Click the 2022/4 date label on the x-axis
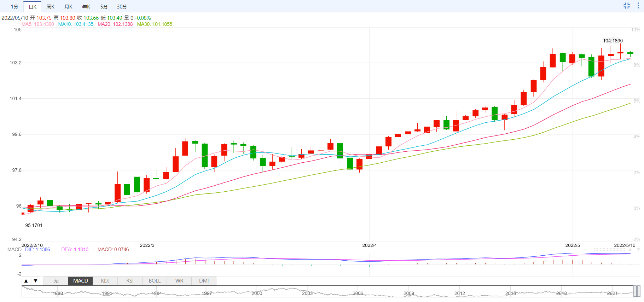The image size is (644, 302). click(x=370, y=245)
